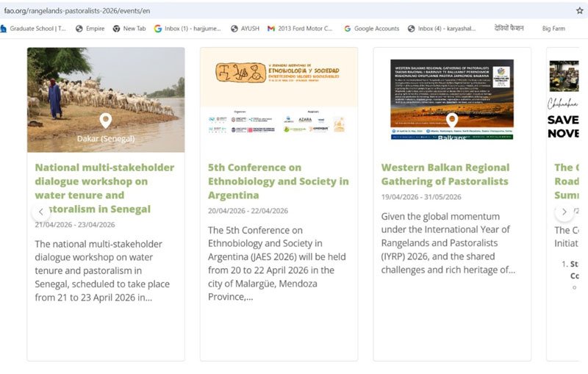Open the Inbox (1) harjjume bookmark
This screenshot has width=588, height=374.
187,29
